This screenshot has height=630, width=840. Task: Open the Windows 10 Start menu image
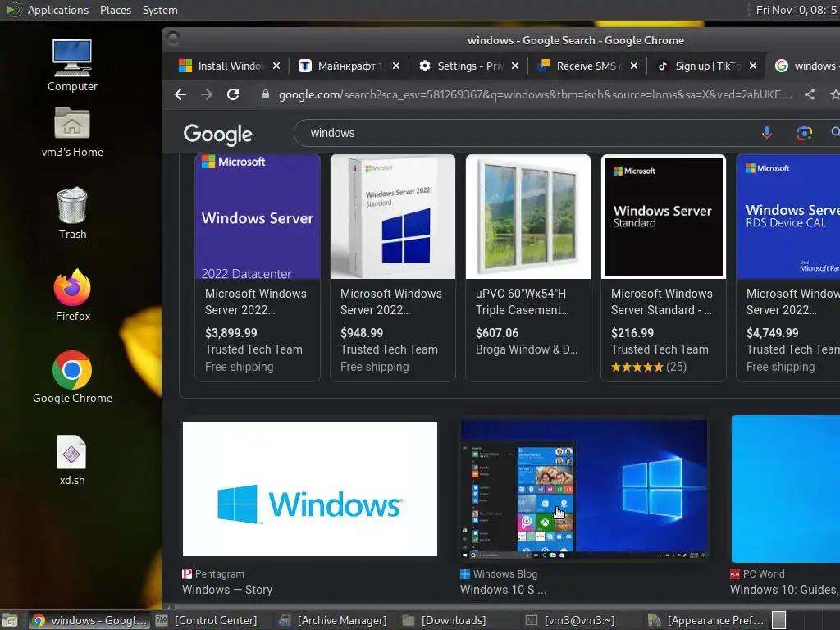click(584, 489)
